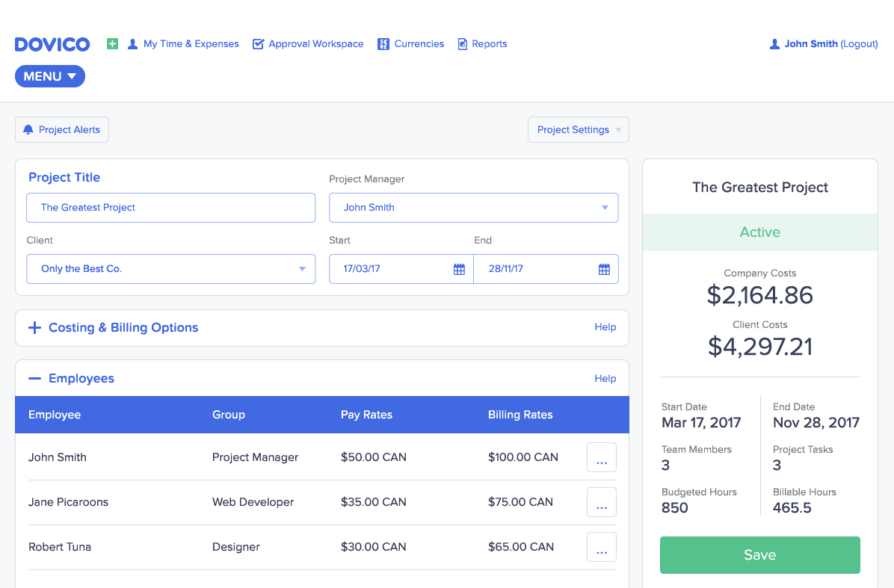Open options menu for Jane Picaroons row
894x588 pixels.
(x=601, y=502)
